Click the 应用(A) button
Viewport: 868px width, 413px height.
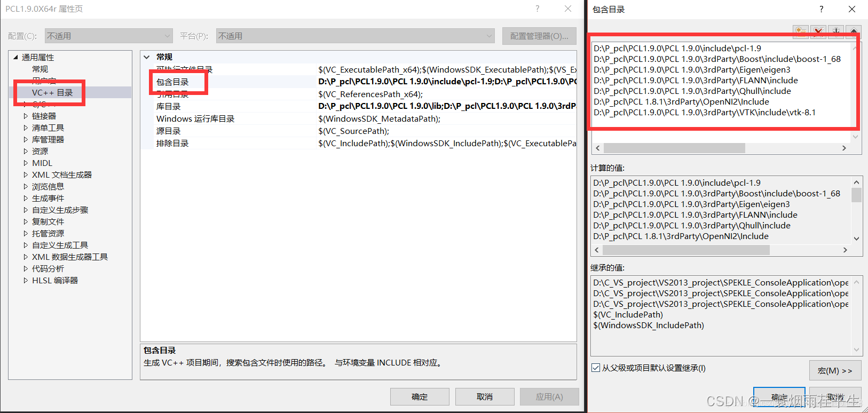click(x=549, y=396)
